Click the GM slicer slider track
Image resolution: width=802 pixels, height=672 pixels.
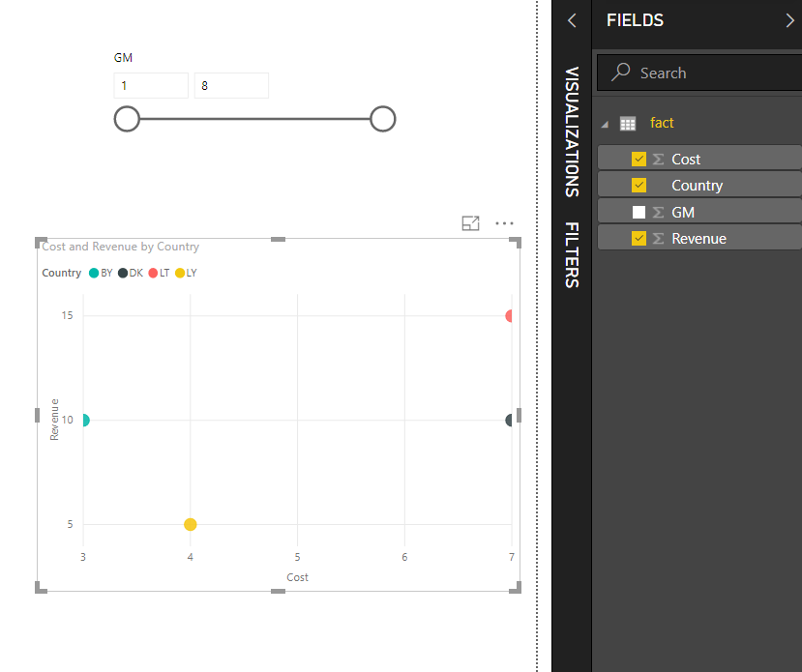(254, 119)
